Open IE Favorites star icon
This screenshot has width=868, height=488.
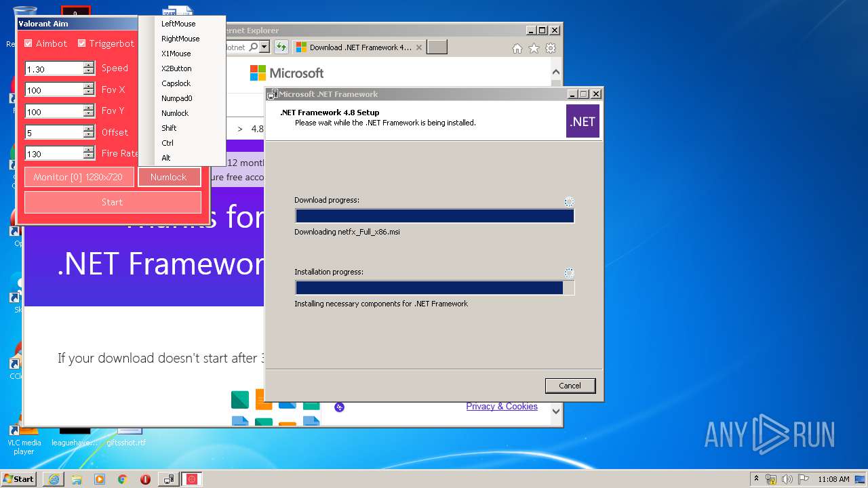(534, 48)
